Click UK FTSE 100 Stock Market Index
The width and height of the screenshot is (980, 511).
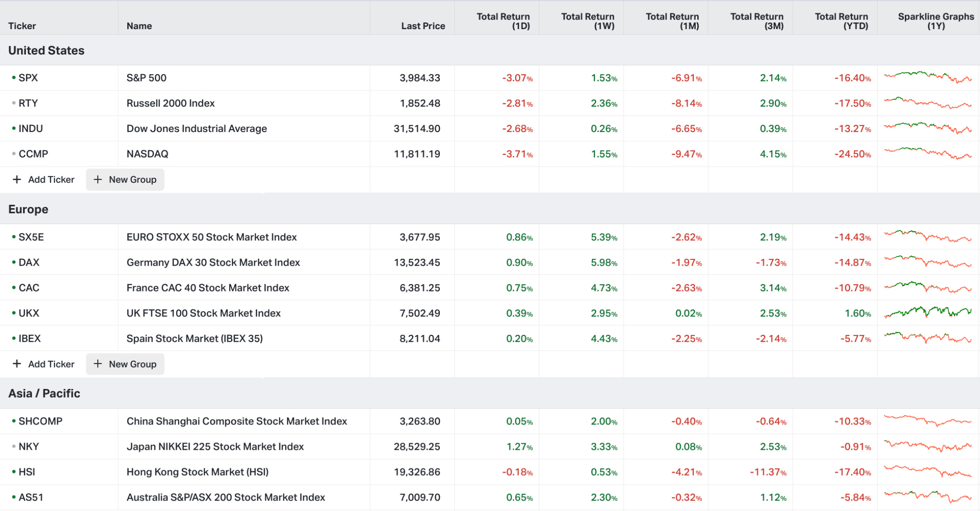[x=203, y=313]
